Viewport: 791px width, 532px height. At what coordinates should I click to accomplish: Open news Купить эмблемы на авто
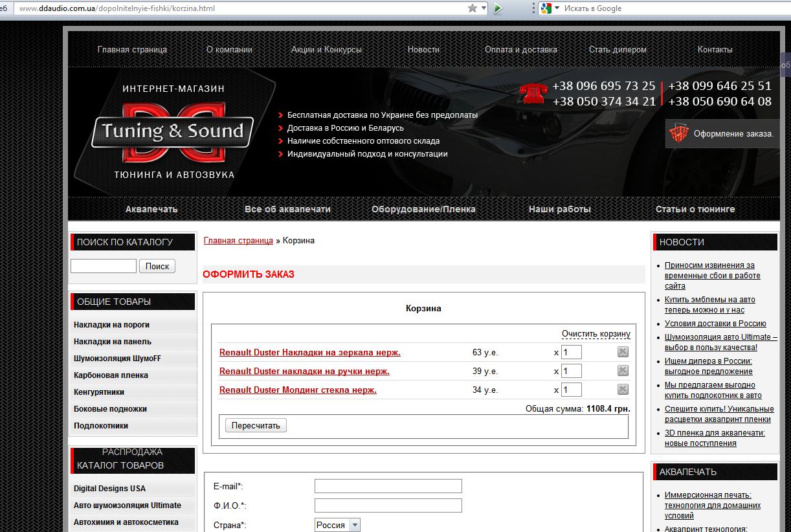(710, 305)
